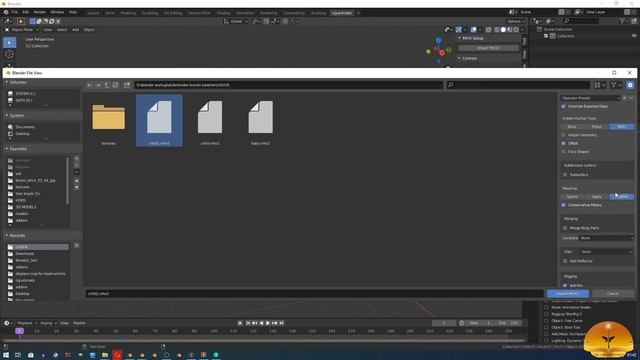This screenshot has width=640, height=360.
Task: Clear the Recents list
Action: pos(77,245)
